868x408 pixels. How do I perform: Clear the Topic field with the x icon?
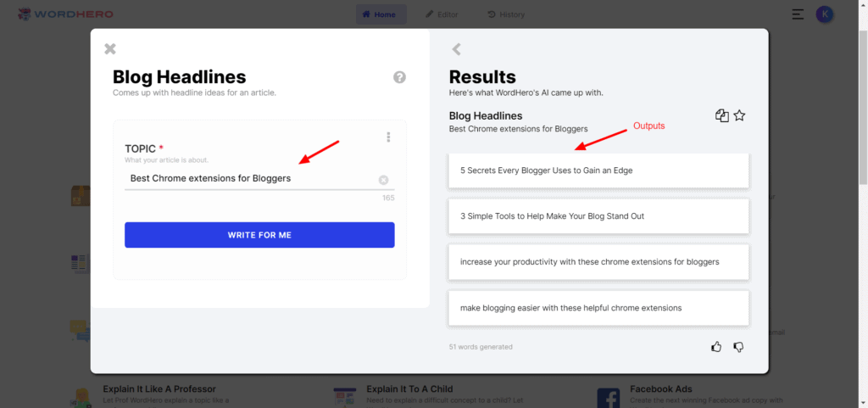tap(383, 180)
